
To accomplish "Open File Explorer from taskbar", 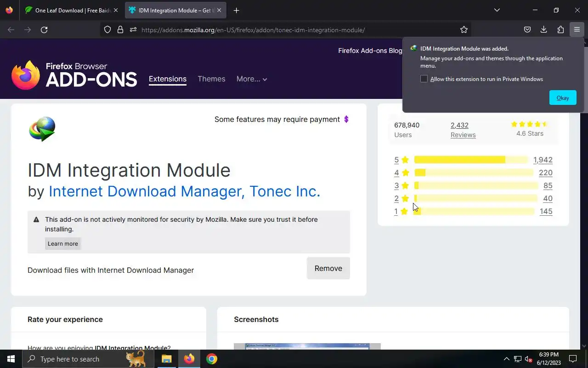I will (x=167, y=359).
